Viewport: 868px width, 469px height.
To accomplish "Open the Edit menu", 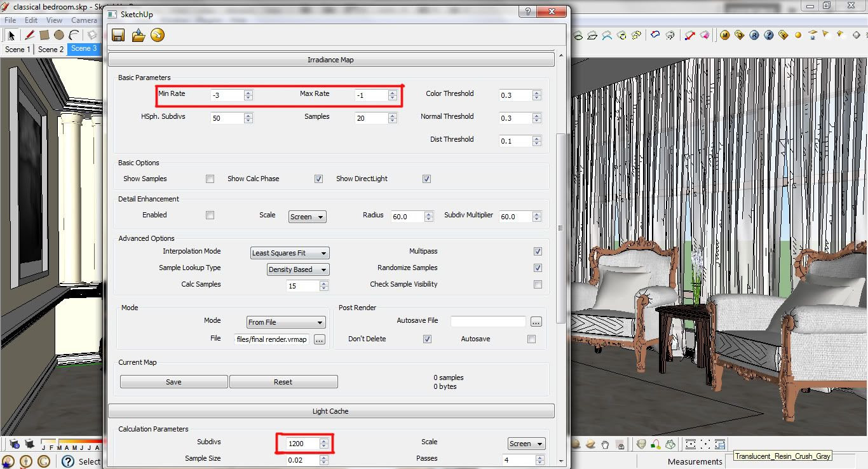I will [x=31, y=20].
